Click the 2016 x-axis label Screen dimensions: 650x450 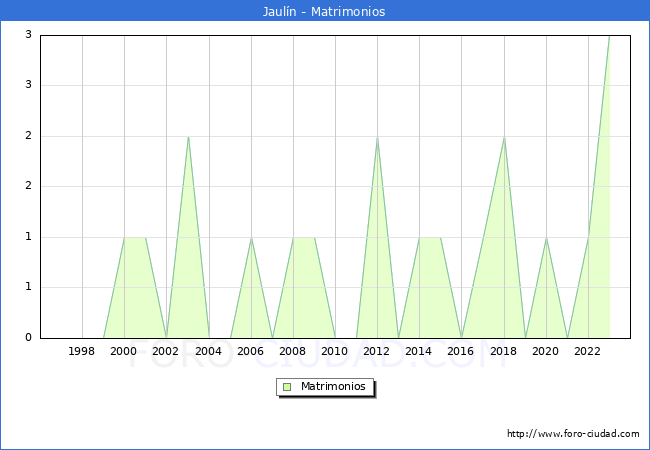[461, 351]
